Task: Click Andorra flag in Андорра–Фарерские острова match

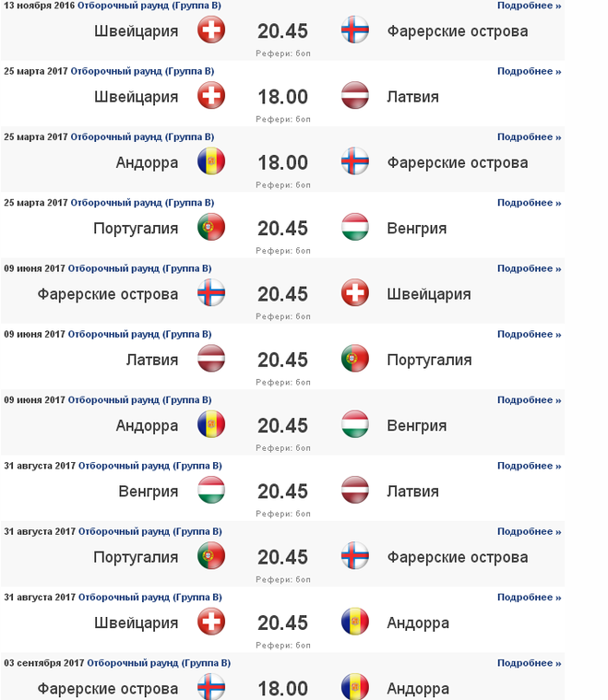Action: click(x=211, y=162)
